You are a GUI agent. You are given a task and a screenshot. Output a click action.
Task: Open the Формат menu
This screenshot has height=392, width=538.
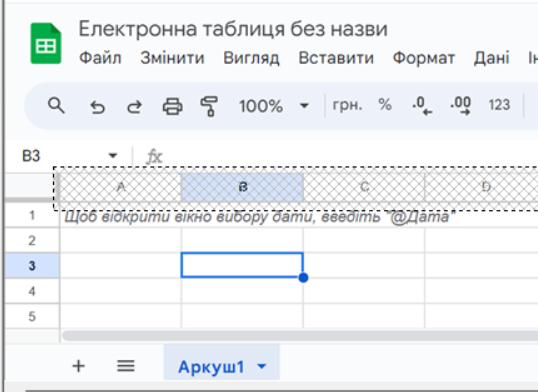[x=424, y=58]
